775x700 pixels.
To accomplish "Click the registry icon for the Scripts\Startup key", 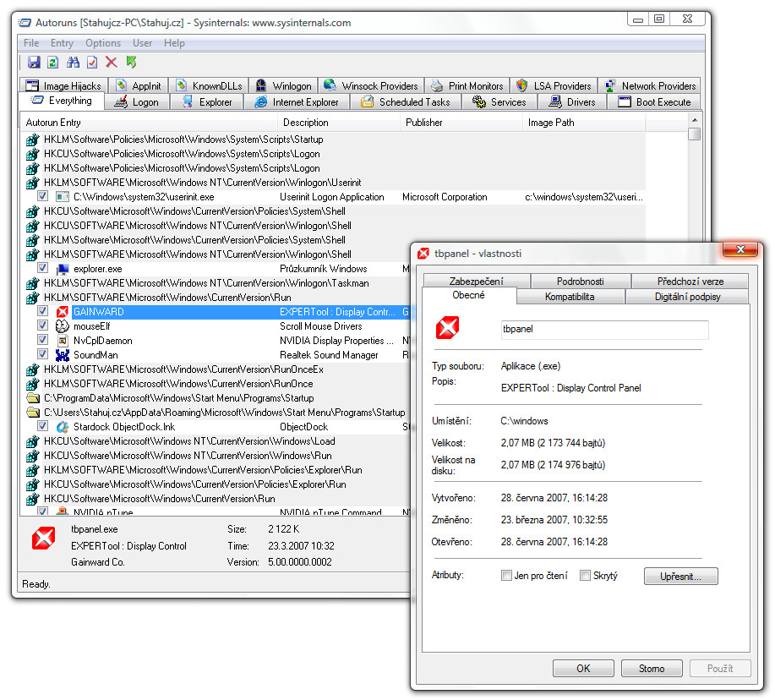I will pyautogui.click(x=33, y=139).
